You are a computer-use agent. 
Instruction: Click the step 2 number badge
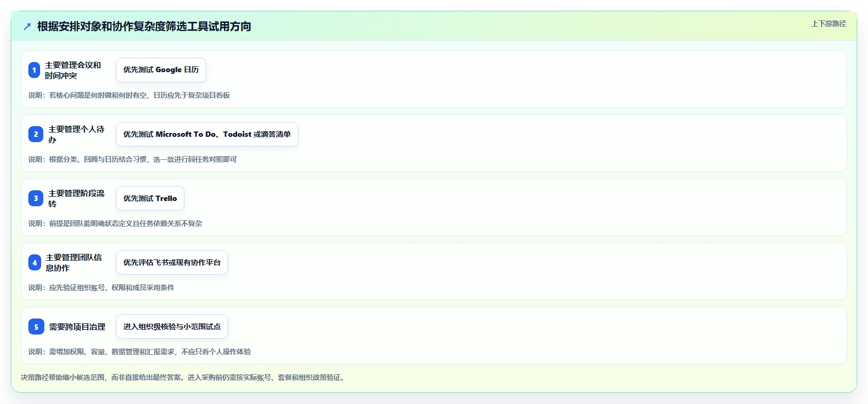pos(36,134)
